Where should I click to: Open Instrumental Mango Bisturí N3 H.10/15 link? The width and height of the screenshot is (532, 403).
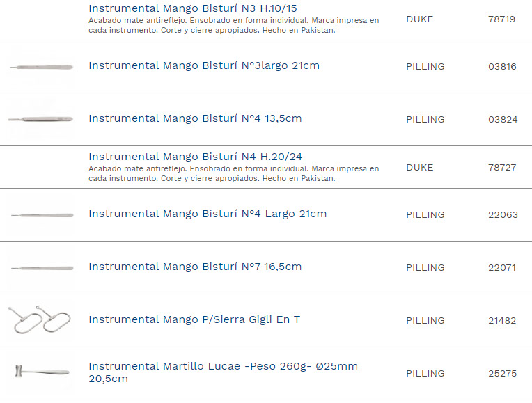point(194,8)
